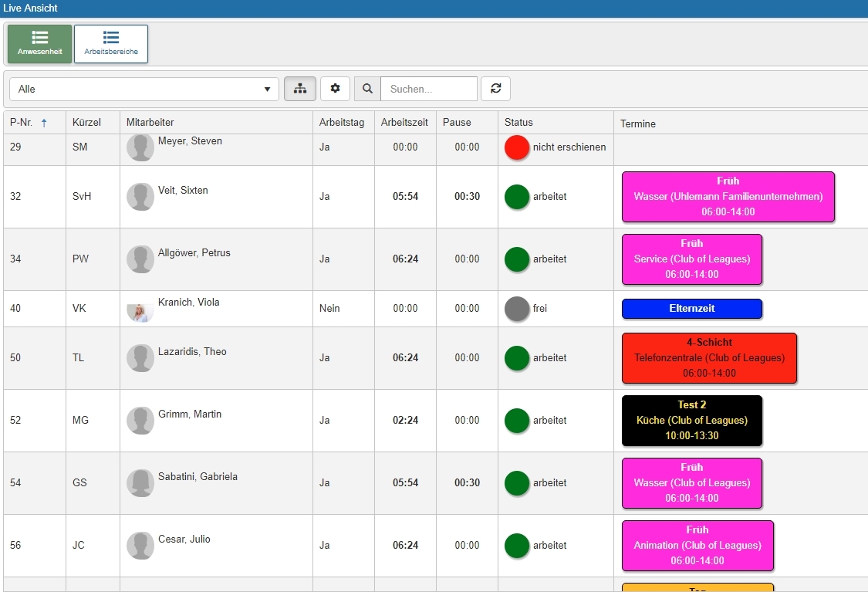Toggle the organization hierarchy button

(300, 89)
